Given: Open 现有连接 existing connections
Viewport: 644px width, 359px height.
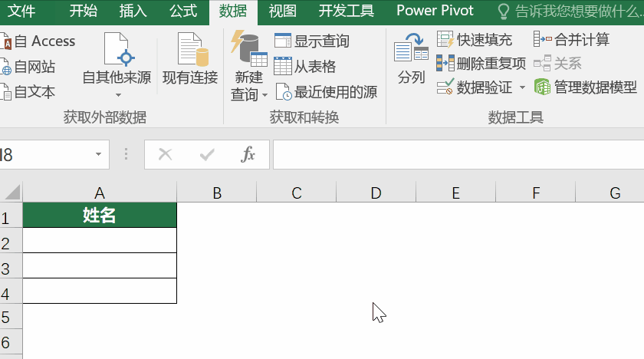Looking at the screenshot, I should [x=190, y=58].
